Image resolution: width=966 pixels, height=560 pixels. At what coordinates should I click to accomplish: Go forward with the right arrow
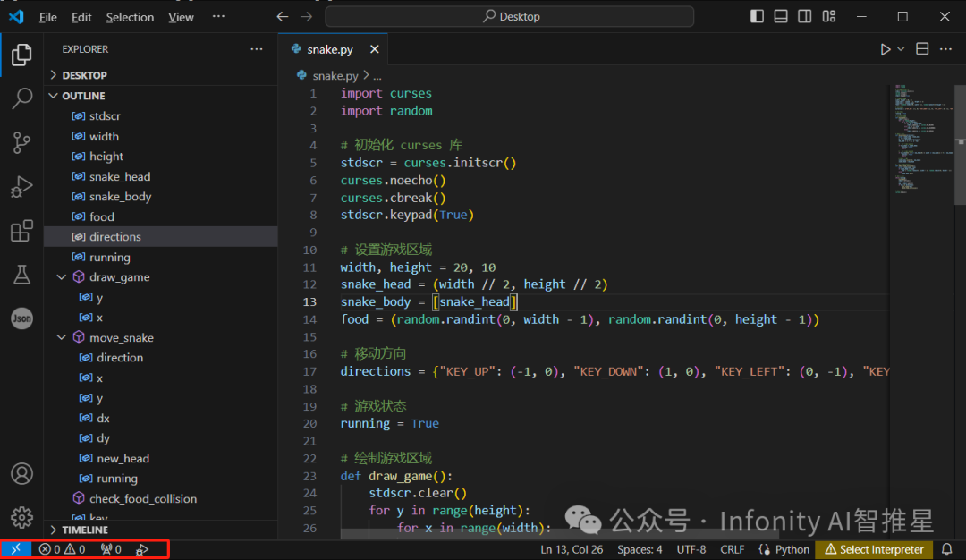click(306, 17)
